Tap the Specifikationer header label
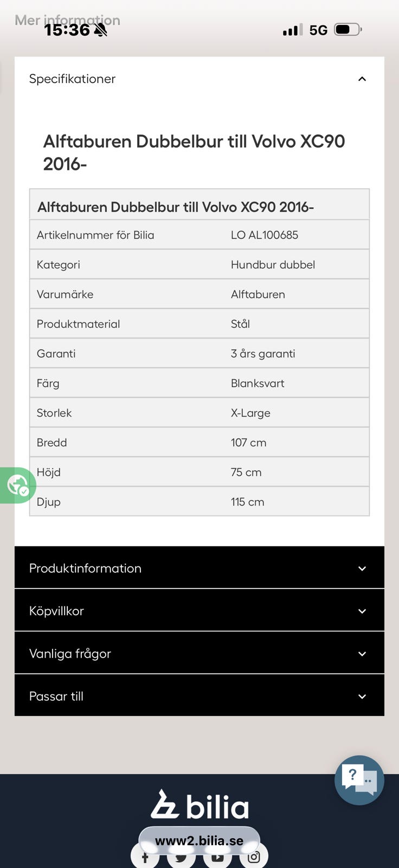 (72, 79)
